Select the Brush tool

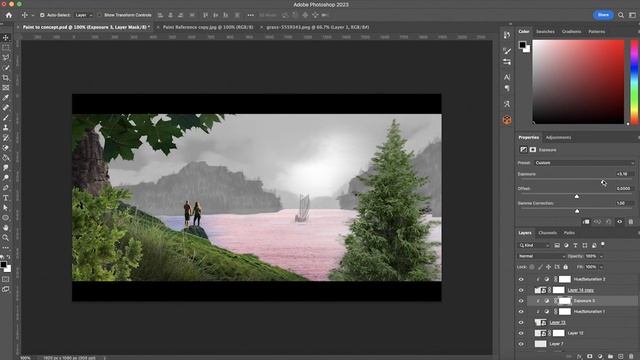pyautogui.click(x=6, y=118)
